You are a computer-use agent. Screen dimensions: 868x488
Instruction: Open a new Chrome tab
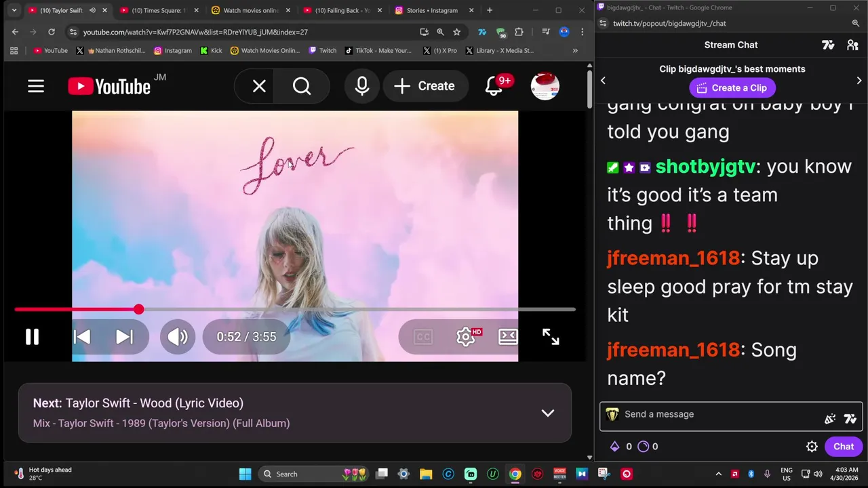[x=490, y=10]
